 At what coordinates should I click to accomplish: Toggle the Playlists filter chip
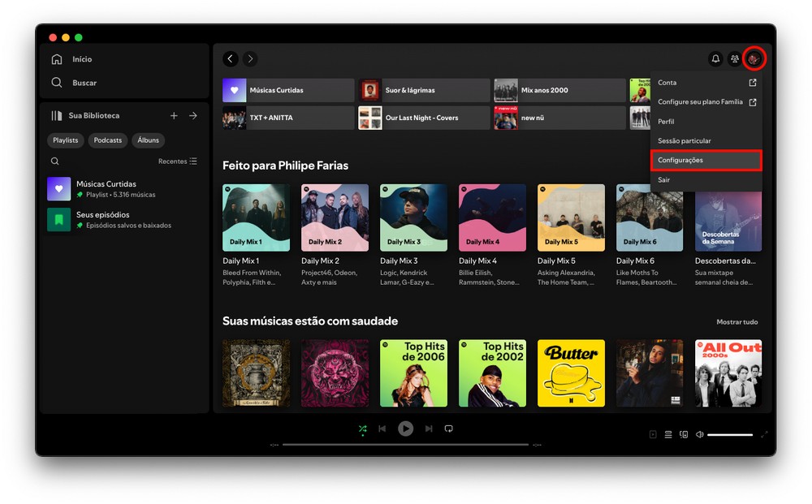coord(66,140)
